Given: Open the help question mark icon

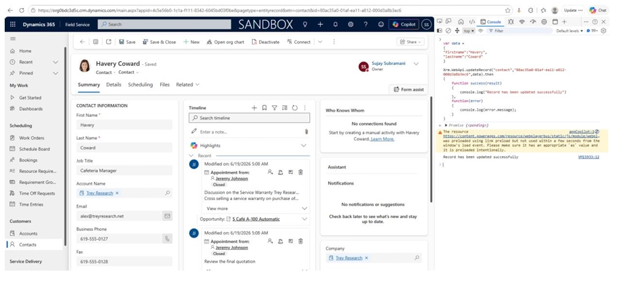Looking at the screenshot, I should point(366,24).
